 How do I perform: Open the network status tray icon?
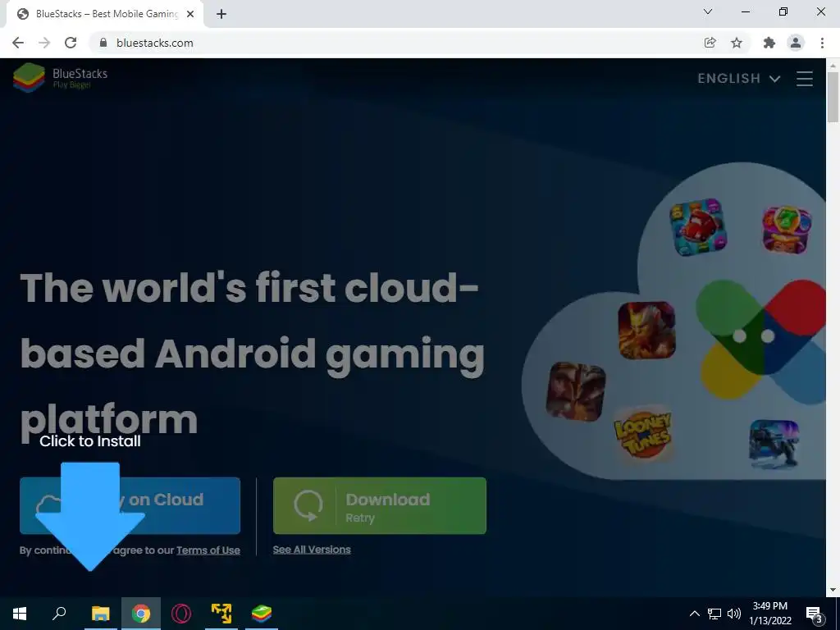click(714, 614)
